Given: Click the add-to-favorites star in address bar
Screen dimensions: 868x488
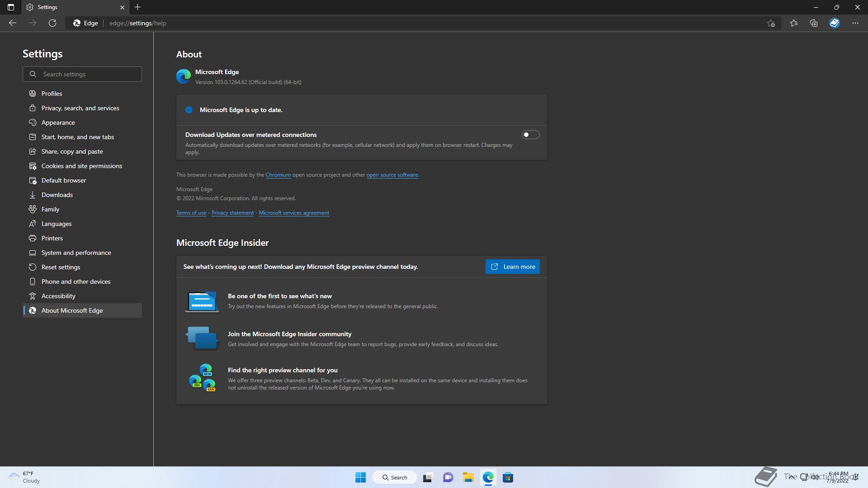Looking at the screenshot, I should pyautogui.click(x=771, y=23).
